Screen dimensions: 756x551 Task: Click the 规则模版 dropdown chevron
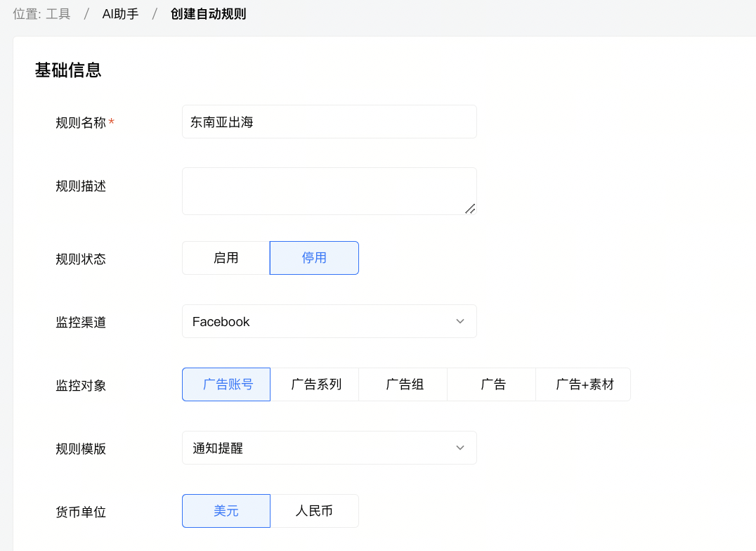click(460, 448)
